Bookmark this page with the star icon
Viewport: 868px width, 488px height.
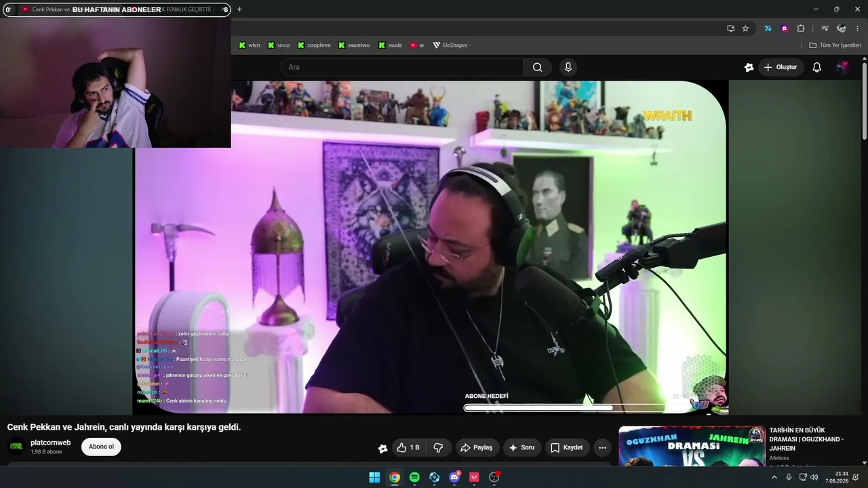(x=745, y=28)
